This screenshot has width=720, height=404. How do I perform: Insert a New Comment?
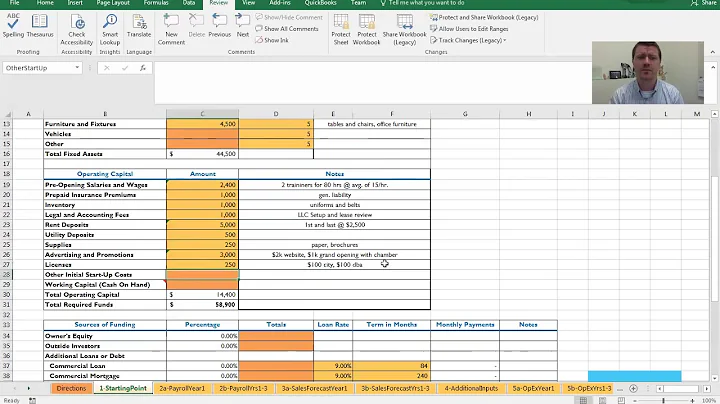pyautogui.click(x=171, y=29)
